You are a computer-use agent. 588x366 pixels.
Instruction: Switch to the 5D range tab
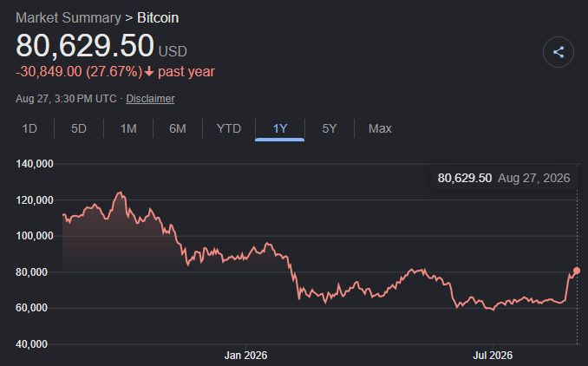pyautogui.click(x=79, y=128)
